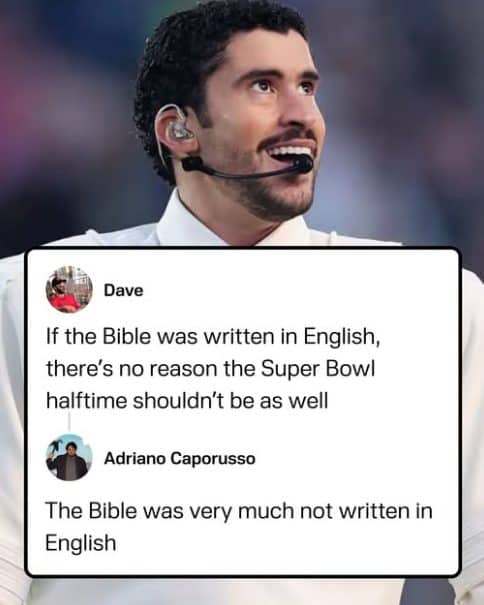
Task: Click the black headset microphone tip
Action: (x=303, y=164)
